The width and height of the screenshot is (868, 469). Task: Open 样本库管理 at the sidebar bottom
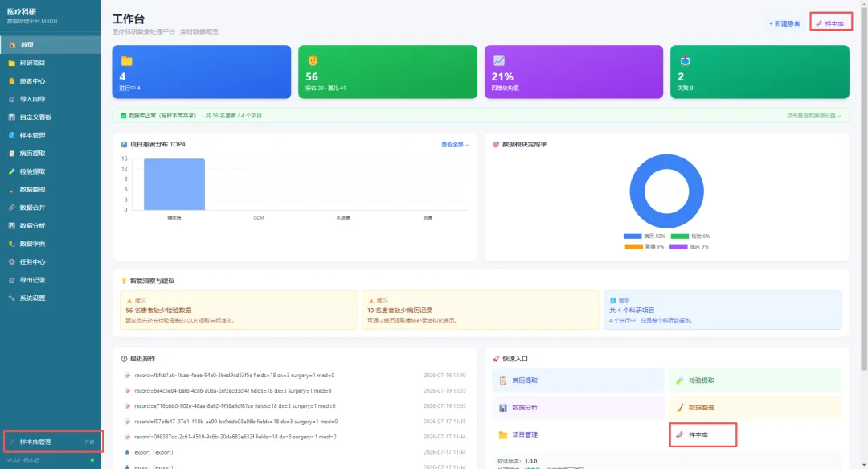(x=52, y=442)
